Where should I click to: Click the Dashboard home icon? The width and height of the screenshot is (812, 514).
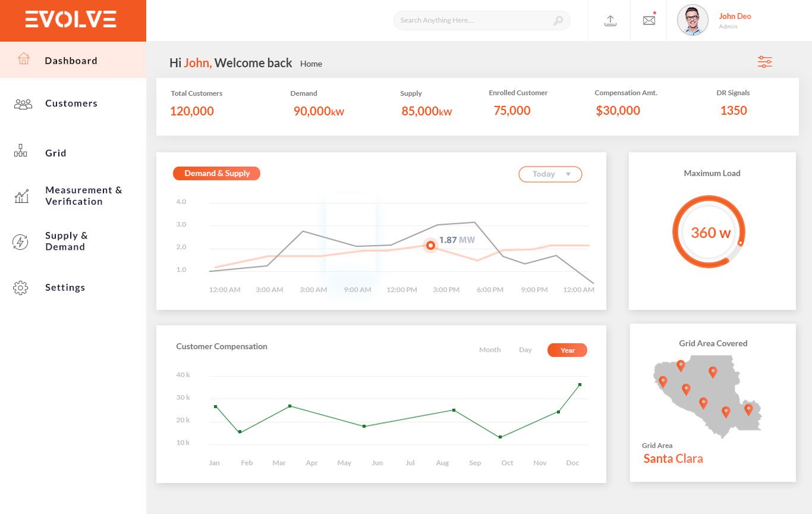23,59
